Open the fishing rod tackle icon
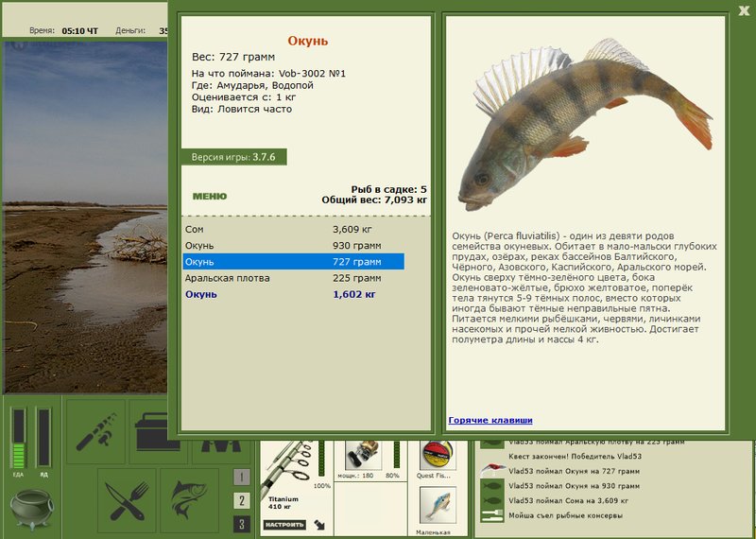 (95, 431)
